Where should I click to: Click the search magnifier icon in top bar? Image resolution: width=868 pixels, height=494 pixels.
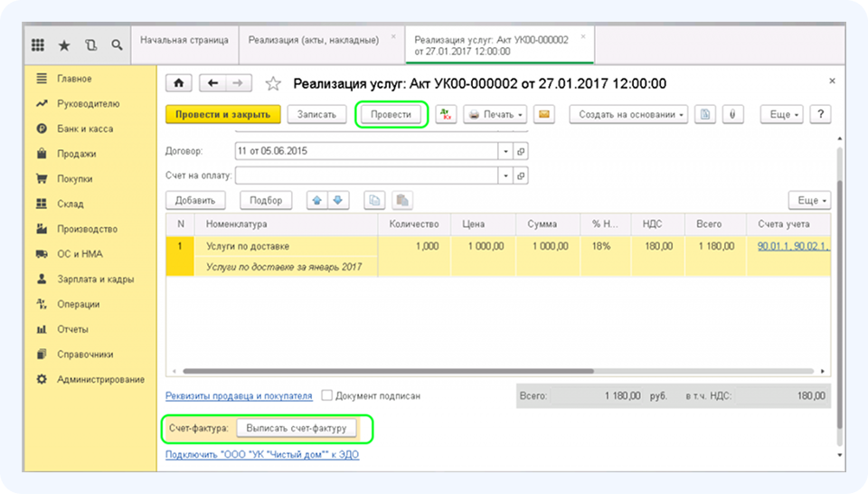pyautogui.click(x=117, y=45)
